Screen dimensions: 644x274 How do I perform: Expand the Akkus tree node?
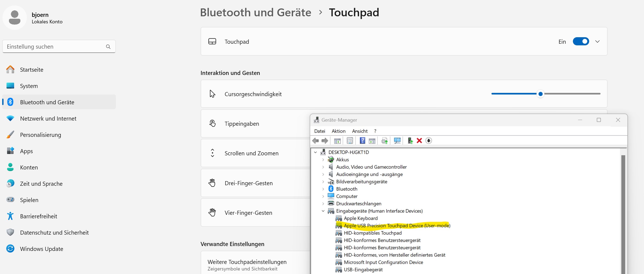323,160
